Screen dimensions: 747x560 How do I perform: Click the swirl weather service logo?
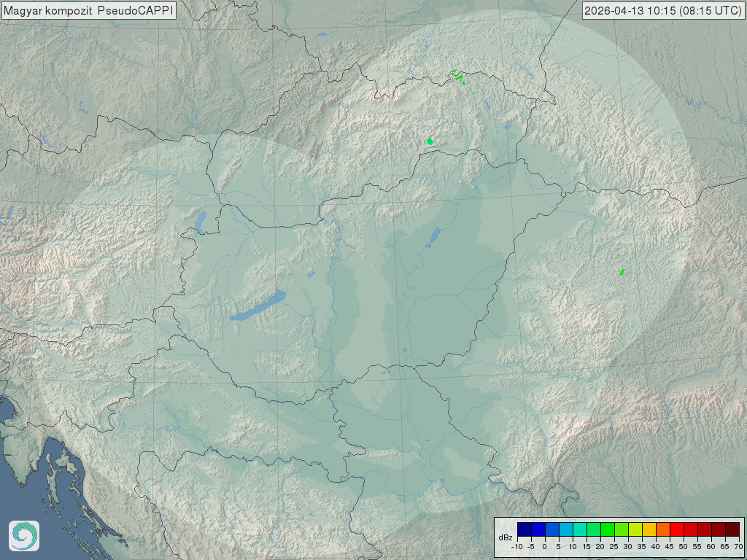(x=23, y=536)
